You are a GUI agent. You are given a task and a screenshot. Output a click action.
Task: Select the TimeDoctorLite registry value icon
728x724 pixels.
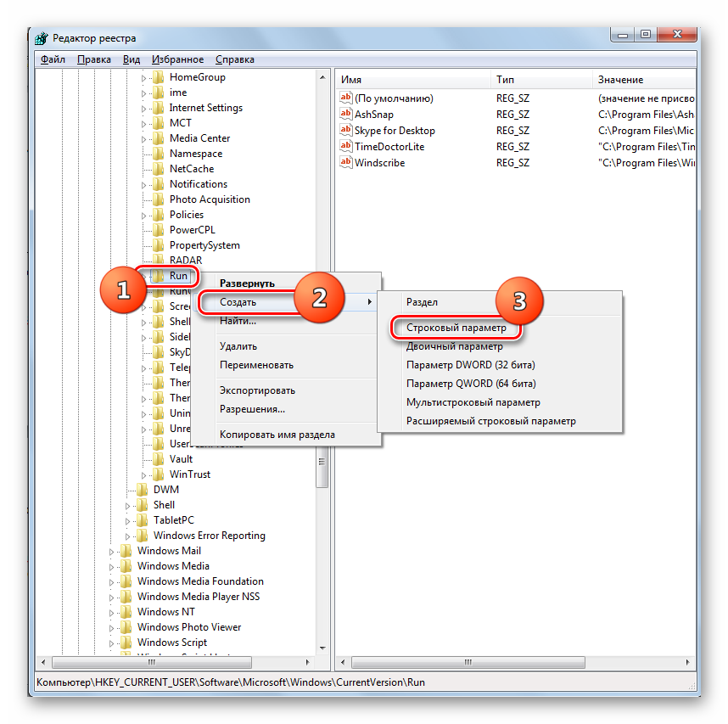pyautogui.click(x=345, y=147)
